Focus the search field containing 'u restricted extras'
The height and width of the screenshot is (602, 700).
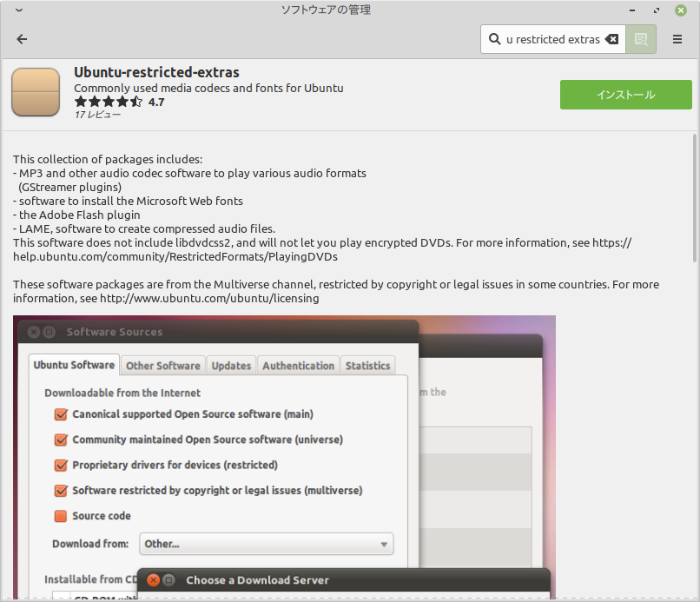pyautogui.click(x=552, y=39)
